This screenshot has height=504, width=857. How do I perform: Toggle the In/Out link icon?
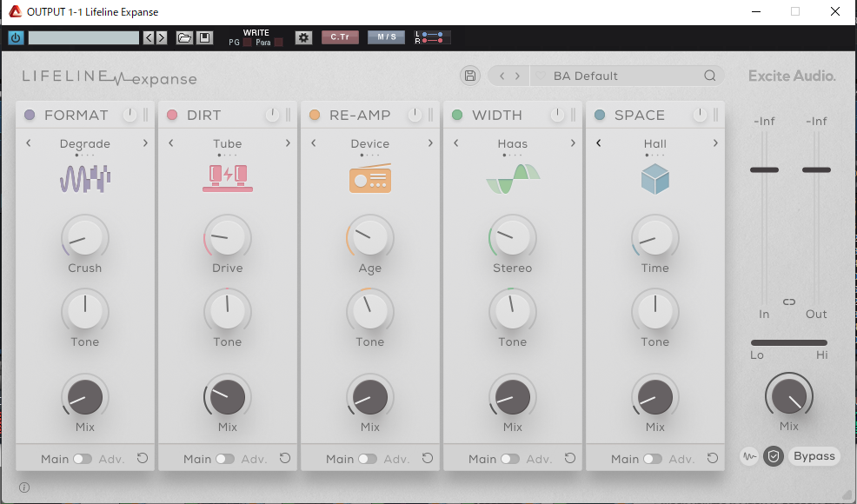click(x=789, y=302)
